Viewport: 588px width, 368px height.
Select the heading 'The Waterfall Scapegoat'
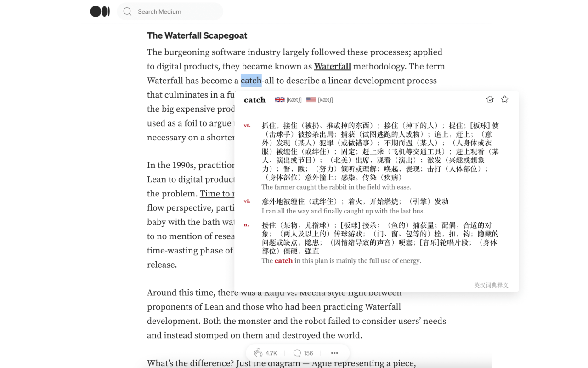(197, 35)
